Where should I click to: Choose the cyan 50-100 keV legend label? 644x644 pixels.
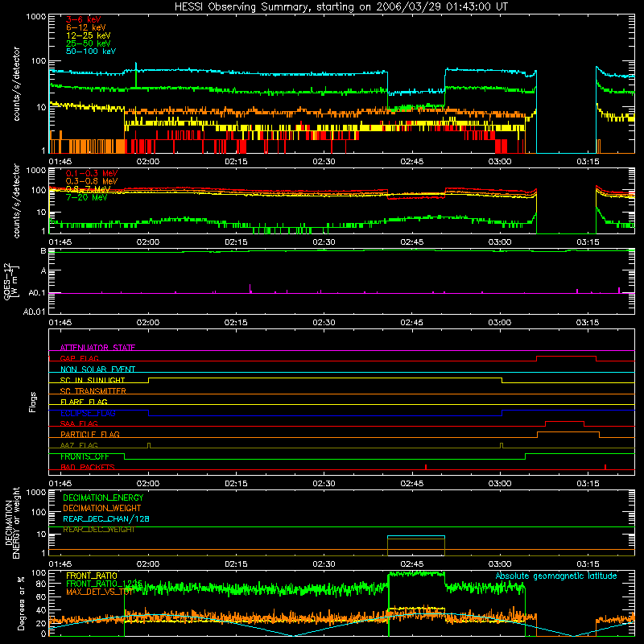[91, 52]
